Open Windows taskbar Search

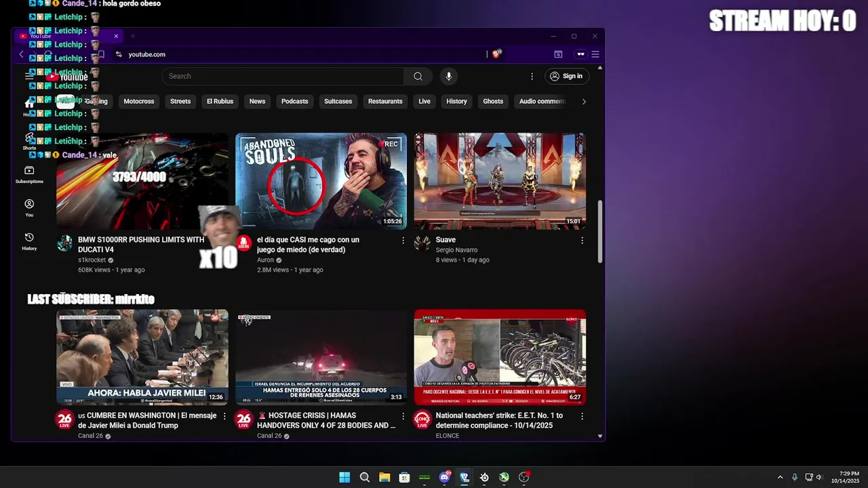364,477
